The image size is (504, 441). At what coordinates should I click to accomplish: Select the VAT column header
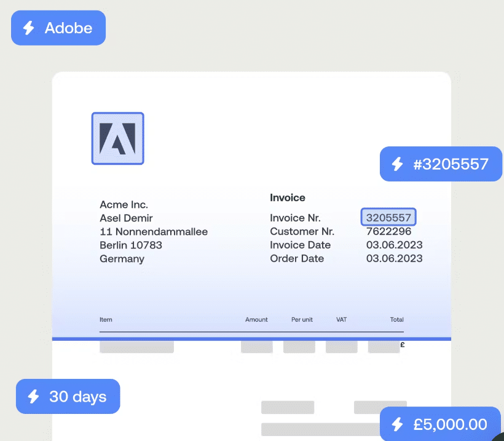click(342, 320)
